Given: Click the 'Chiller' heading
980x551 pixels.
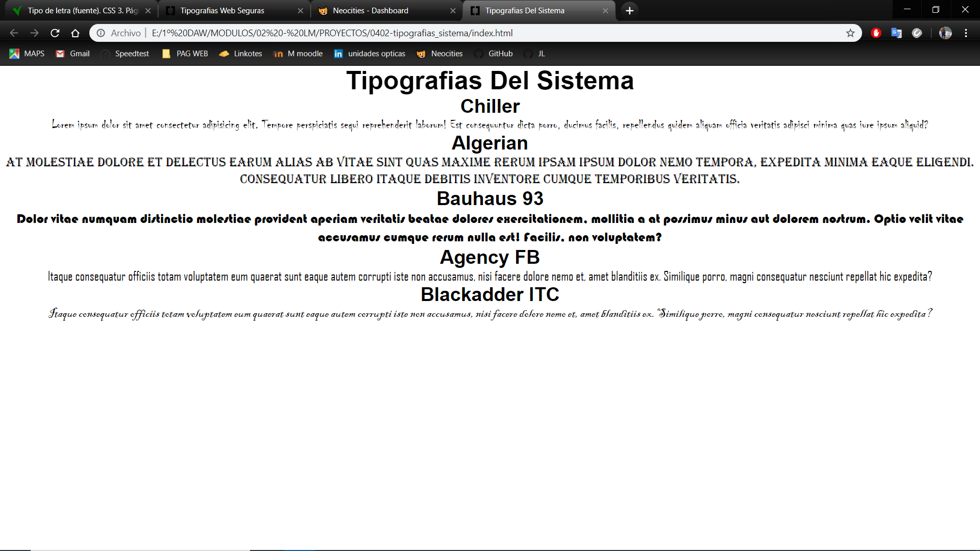Looking at the screenshot, I should [x=490, y=106].
